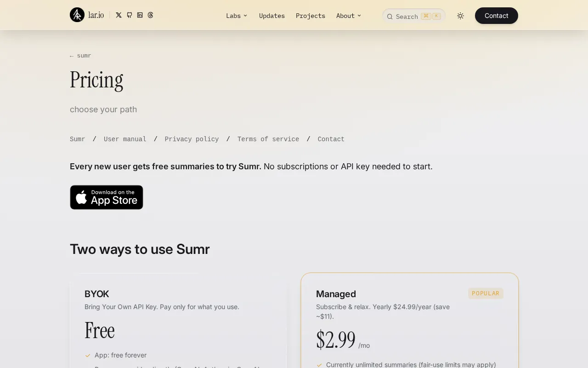Click the checkmark icon beside 'App: free forever'
The width and height of the screenshot is (588, 368).
click(x=88, y=355)
